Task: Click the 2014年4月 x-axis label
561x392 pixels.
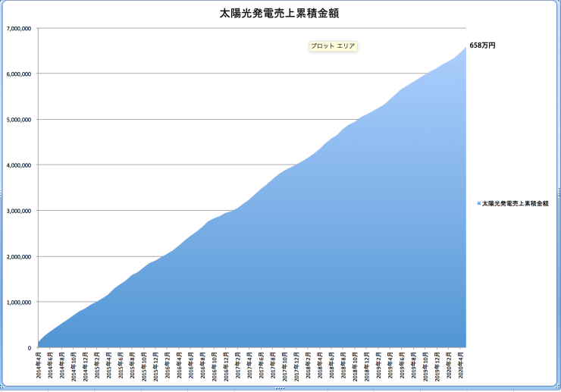Action: pyautogui.click(x=39, y=365)
